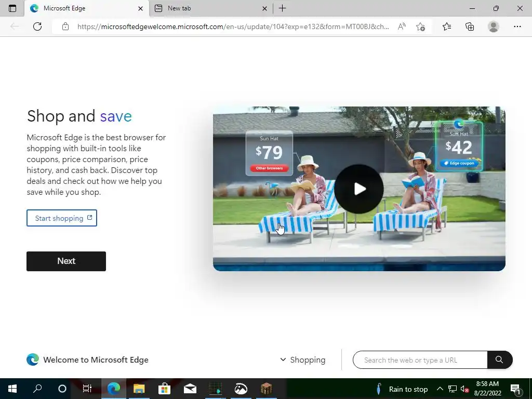Click the Start shopping button
The width and height of the screenshot is (532, 399).
[x=62, y=218]
